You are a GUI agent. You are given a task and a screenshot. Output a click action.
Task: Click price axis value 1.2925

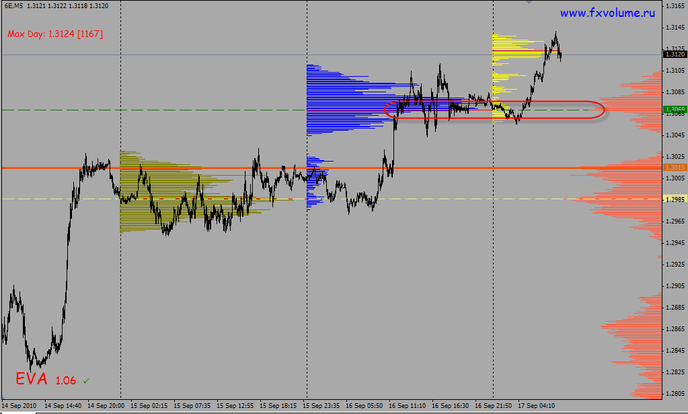click(675, 264)
